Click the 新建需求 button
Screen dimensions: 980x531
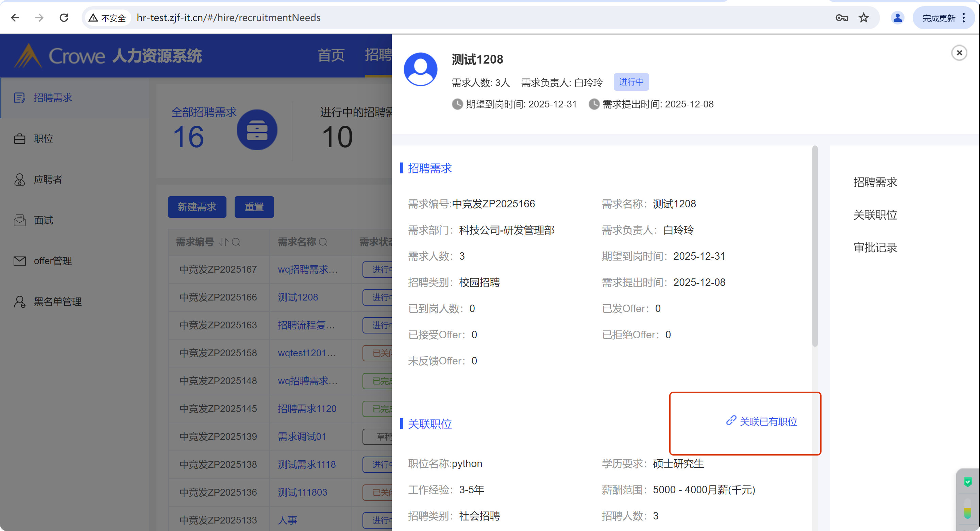[197, 207]
